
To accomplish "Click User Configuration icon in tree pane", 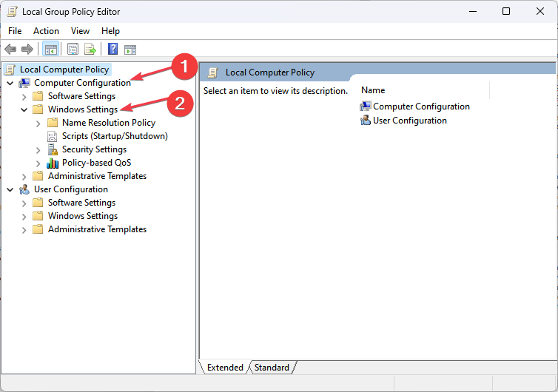I will (24, 189).
